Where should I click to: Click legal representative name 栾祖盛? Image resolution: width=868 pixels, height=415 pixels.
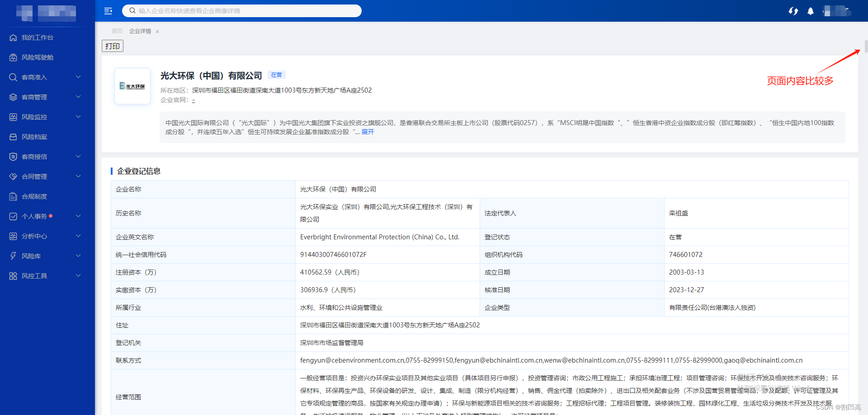click(679, 213)
